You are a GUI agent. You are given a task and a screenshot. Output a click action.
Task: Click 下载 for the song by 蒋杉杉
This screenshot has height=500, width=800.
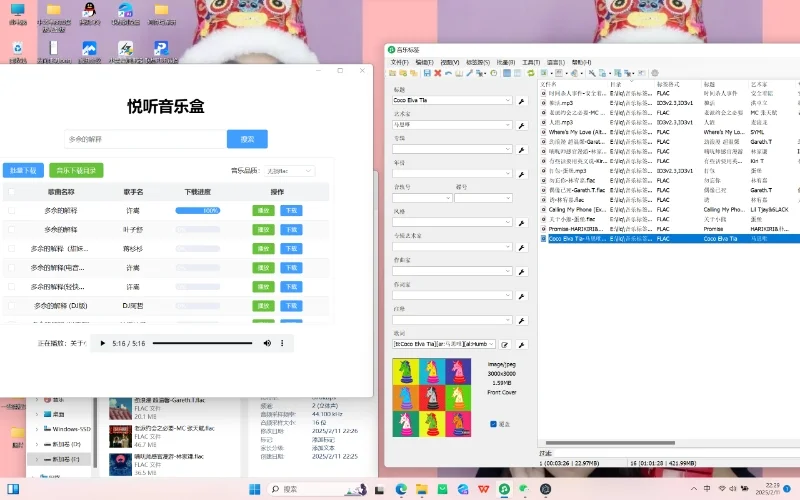click(291, 248)
